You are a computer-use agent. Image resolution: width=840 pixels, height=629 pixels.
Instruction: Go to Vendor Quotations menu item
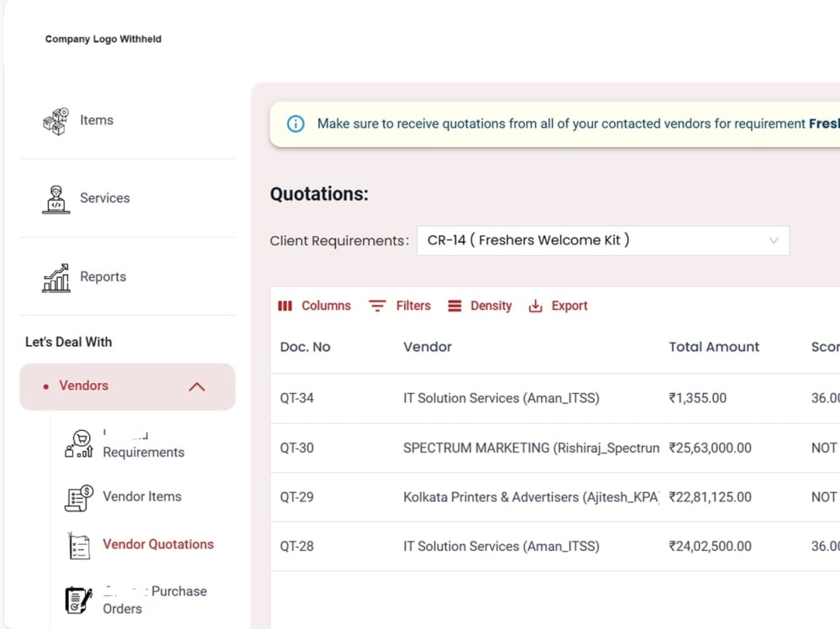coord(158,544)
